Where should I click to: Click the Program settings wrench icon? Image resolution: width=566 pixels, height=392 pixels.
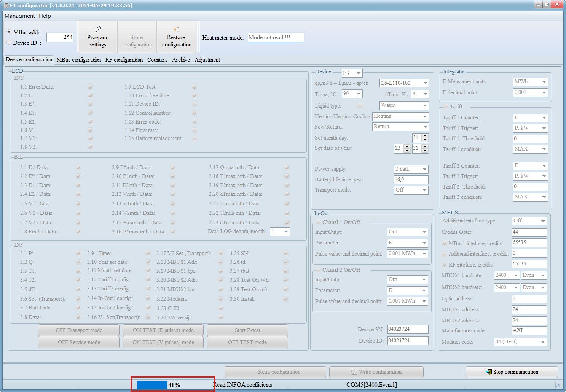click(x=97, y=29)
